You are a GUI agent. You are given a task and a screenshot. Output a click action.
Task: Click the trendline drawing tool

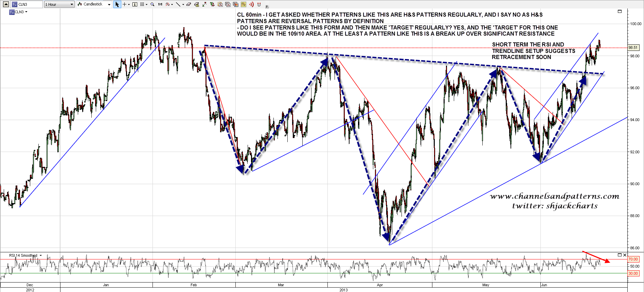coord(178,4)
